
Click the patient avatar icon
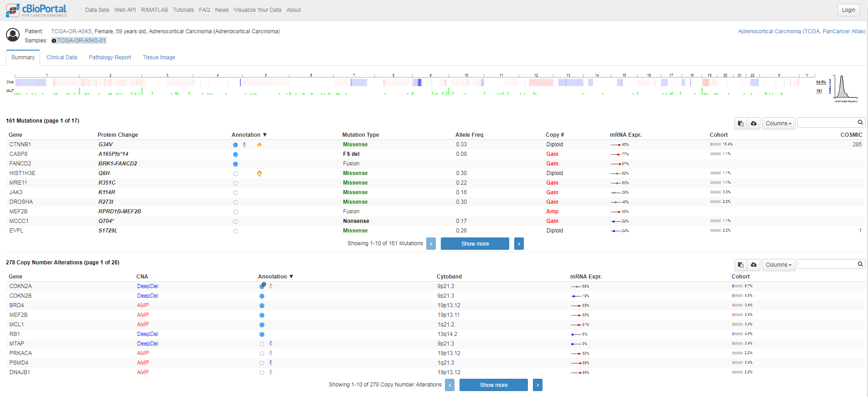pyautogui.click(x=13, y=35)
